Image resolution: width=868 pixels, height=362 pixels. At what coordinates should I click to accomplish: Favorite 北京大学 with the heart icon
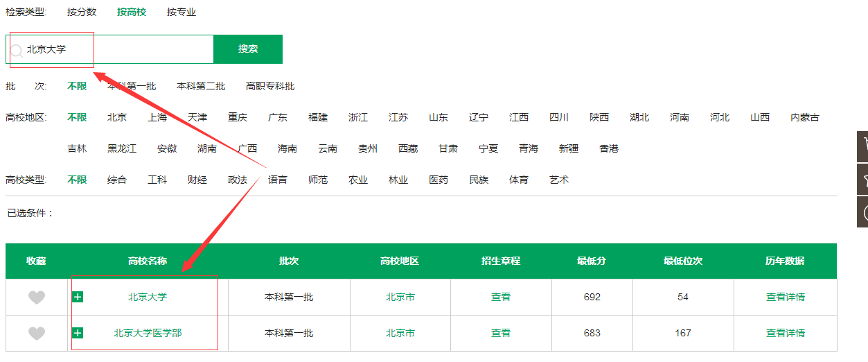tap(37, 298)
